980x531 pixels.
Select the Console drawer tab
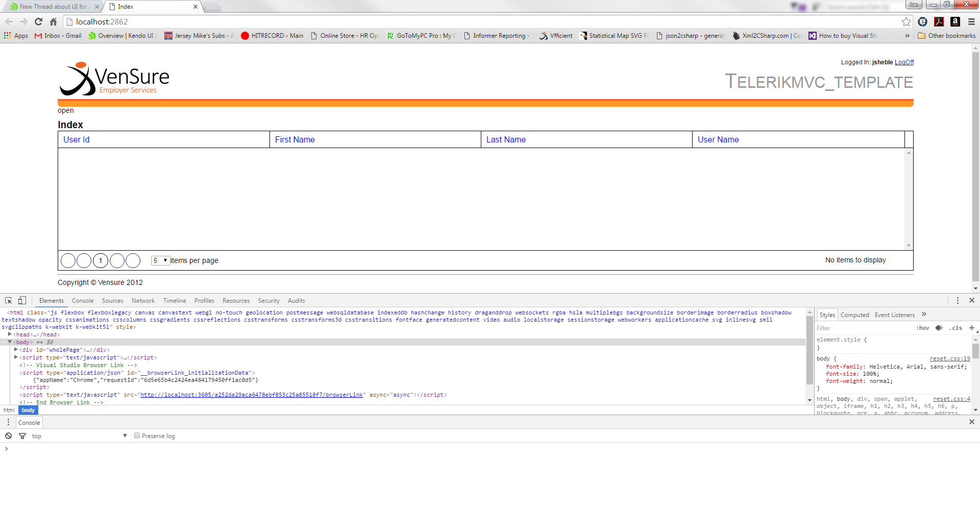click(29, 422)
